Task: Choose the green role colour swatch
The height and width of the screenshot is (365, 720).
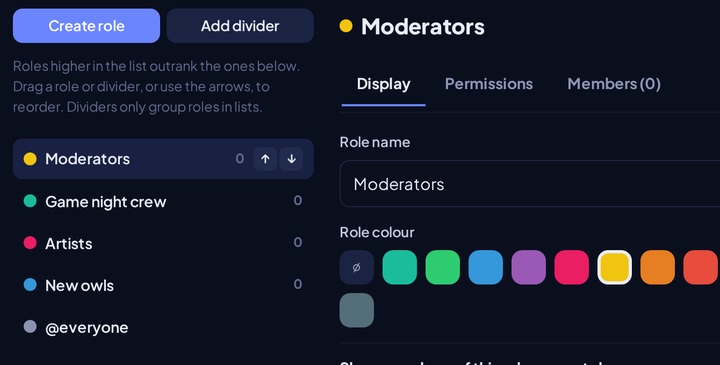Action: [443, 267]
